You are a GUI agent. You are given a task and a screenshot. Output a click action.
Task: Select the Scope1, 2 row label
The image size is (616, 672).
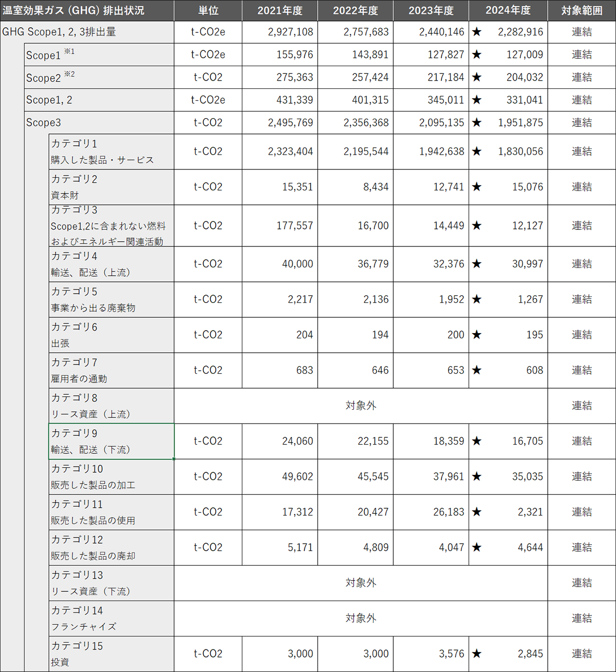tap(99, 100)
